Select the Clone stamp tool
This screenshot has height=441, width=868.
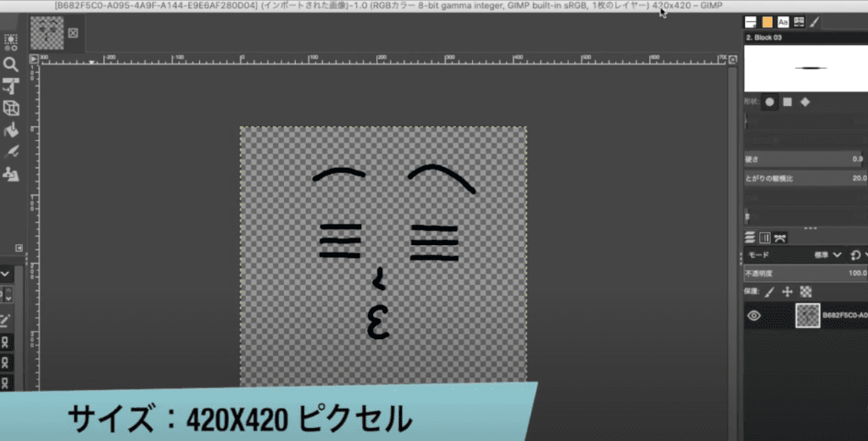tap(11, 174)
